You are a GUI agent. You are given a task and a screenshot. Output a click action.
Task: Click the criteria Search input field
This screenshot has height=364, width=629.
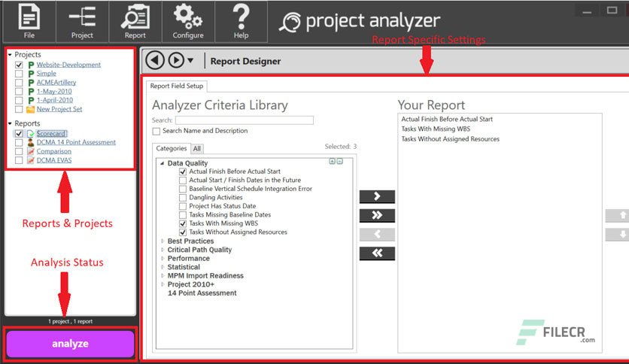tap(245, 120)
